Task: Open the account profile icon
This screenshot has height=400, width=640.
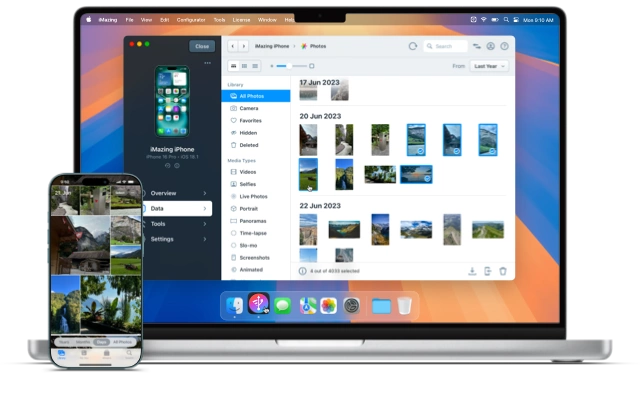Action: 491,46
